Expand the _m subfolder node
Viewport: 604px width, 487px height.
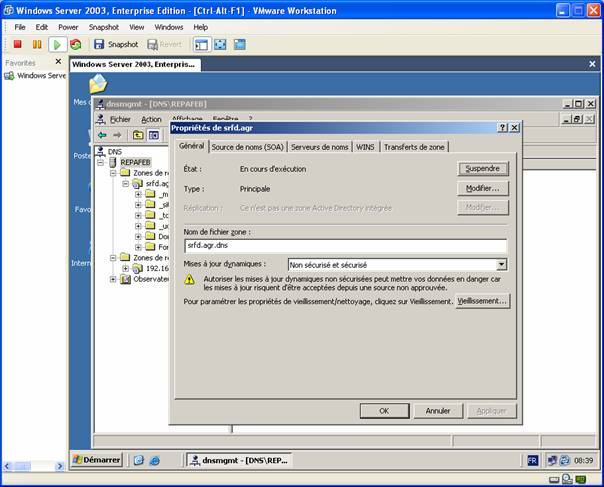point(138,194)
